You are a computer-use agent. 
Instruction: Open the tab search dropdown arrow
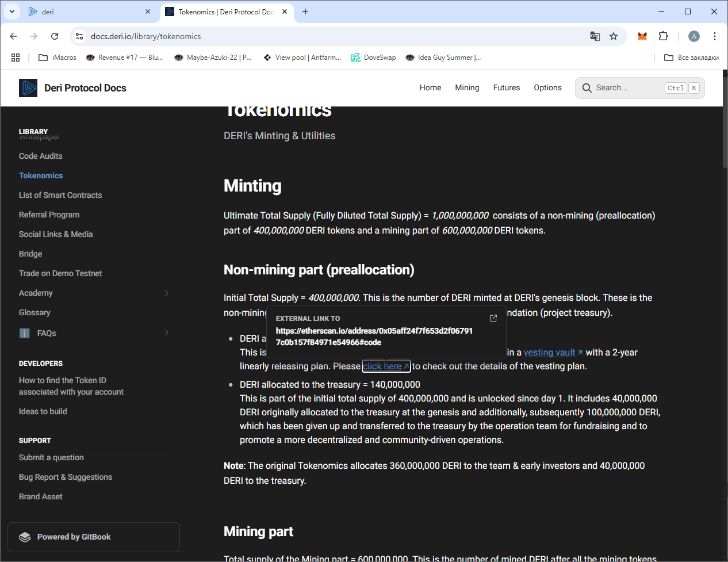tap(12, 12)
